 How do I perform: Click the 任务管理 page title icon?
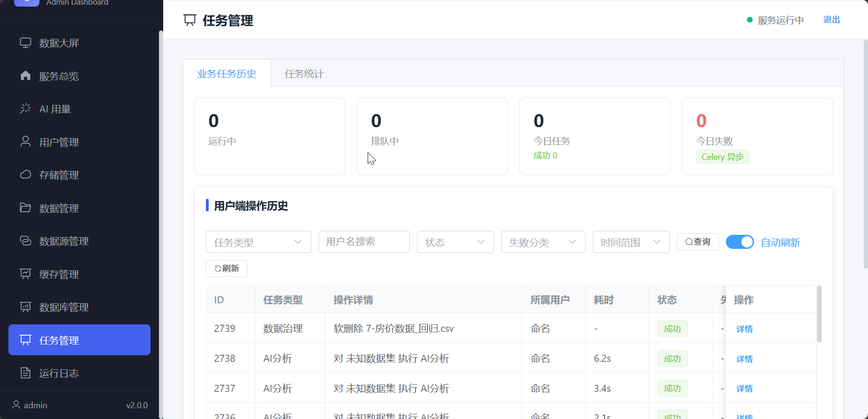(190, 20)
